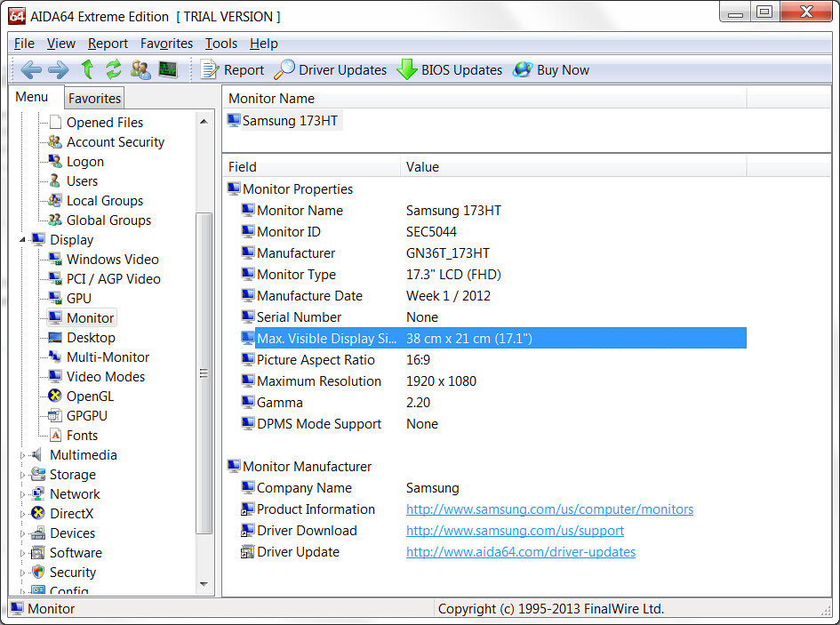Click the Back arrow toolbar icon
The width and height of the screenshot is (840, 625).
31,69
